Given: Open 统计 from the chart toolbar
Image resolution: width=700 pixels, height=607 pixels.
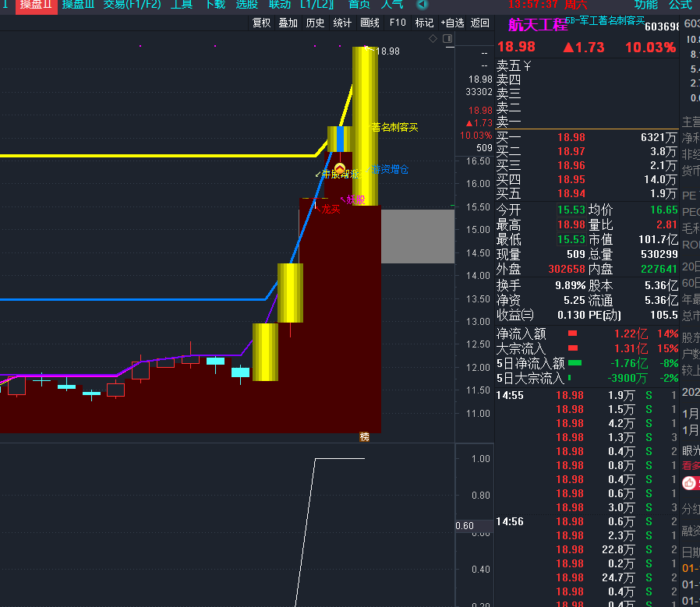Looking at the screenshot, I should (342, 23).
